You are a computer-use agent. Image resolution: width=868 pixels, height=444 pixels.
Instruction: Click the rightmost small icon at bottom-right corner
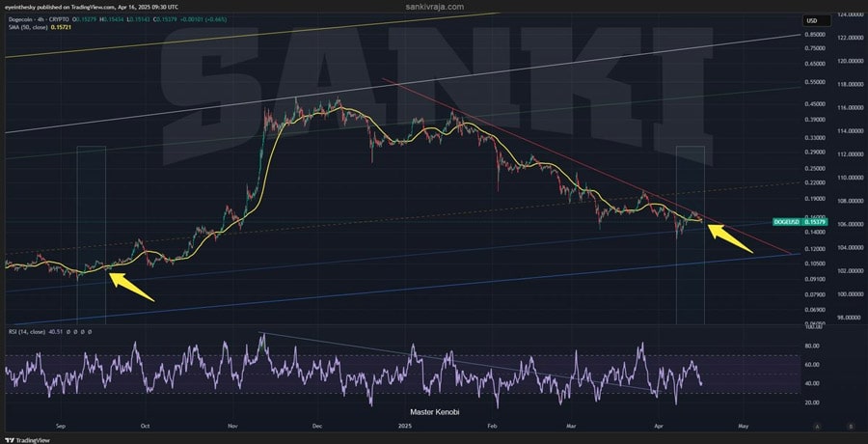(x=851, y=425)
